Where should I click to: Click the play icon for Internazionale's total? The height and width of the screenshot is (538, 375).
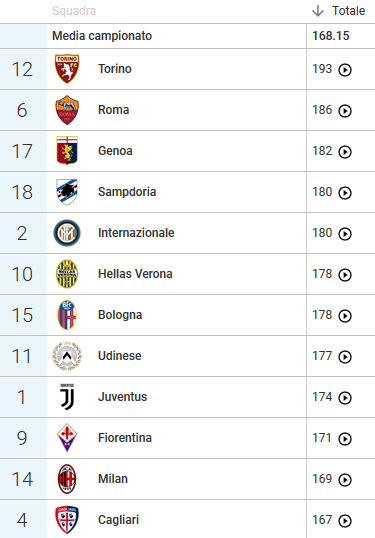pos(345,234)
